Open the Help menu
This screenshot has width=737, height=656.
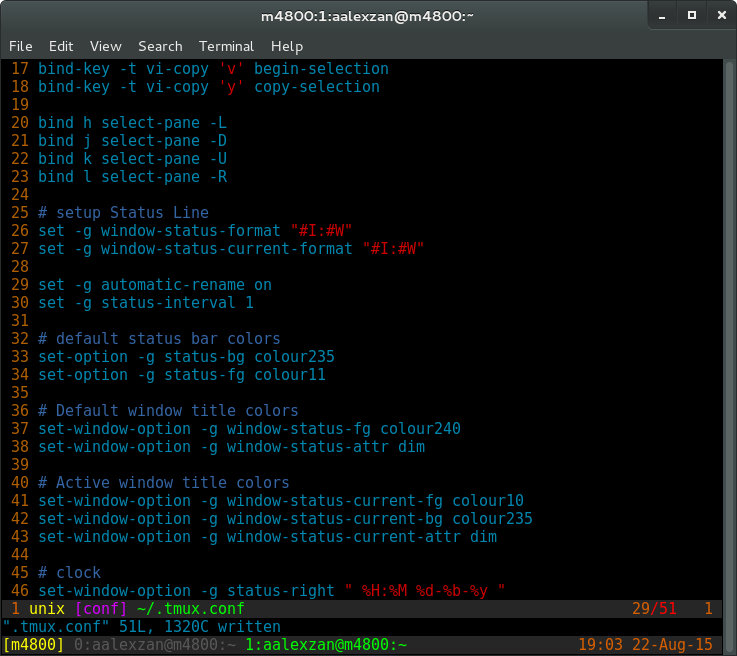click(x=287, y=46)
